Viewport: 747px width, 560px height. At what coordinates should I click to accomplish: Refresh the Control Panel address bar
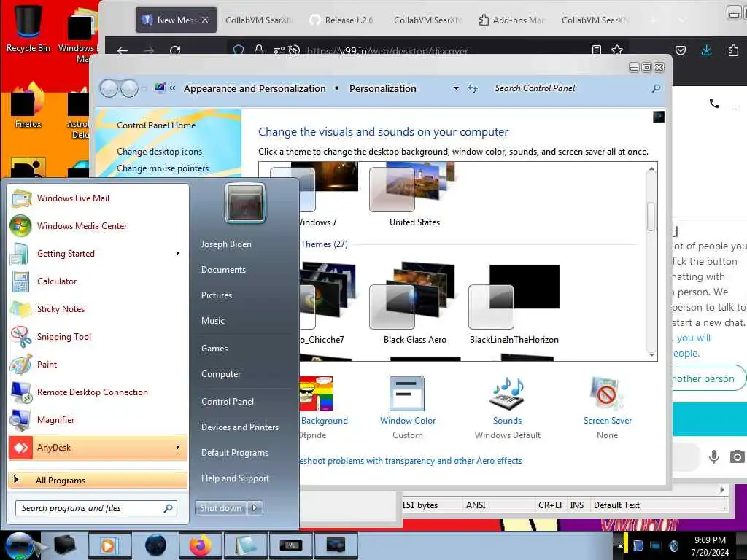[473, 88]
